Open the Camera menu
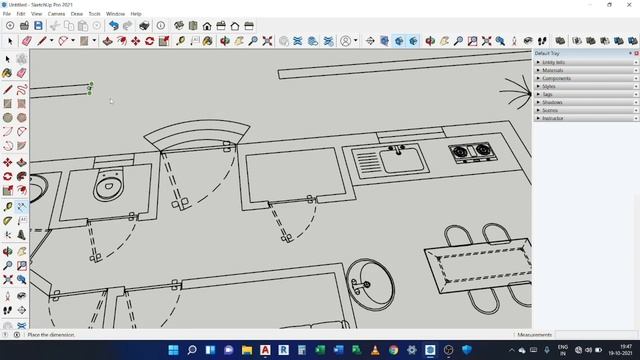640x360 pixels. coord(56,14)
